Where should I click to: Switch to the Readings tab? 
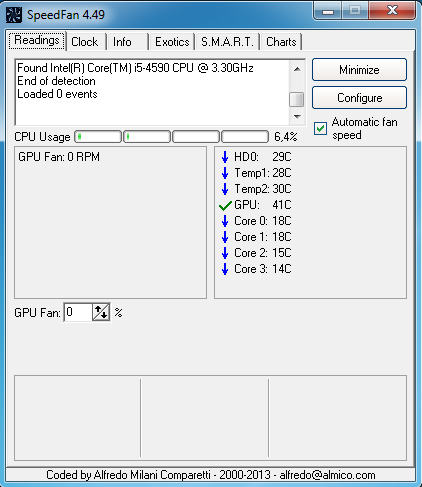[37, 41]
